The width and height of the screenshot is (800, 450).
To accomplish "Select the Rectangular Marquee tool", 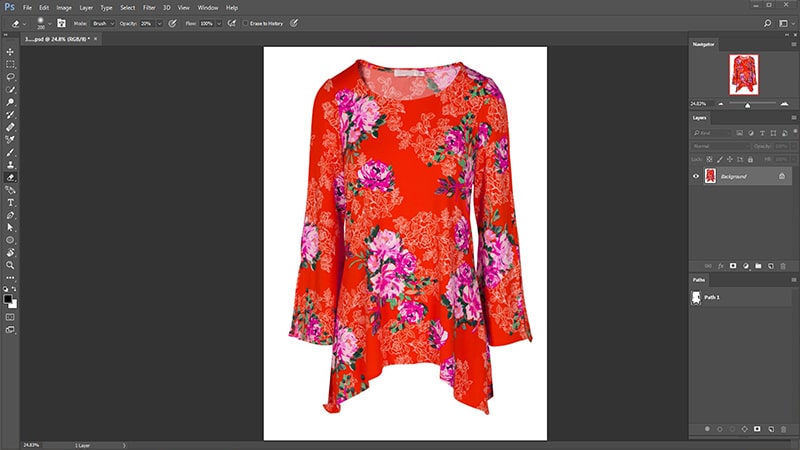I will click(10, 64).
